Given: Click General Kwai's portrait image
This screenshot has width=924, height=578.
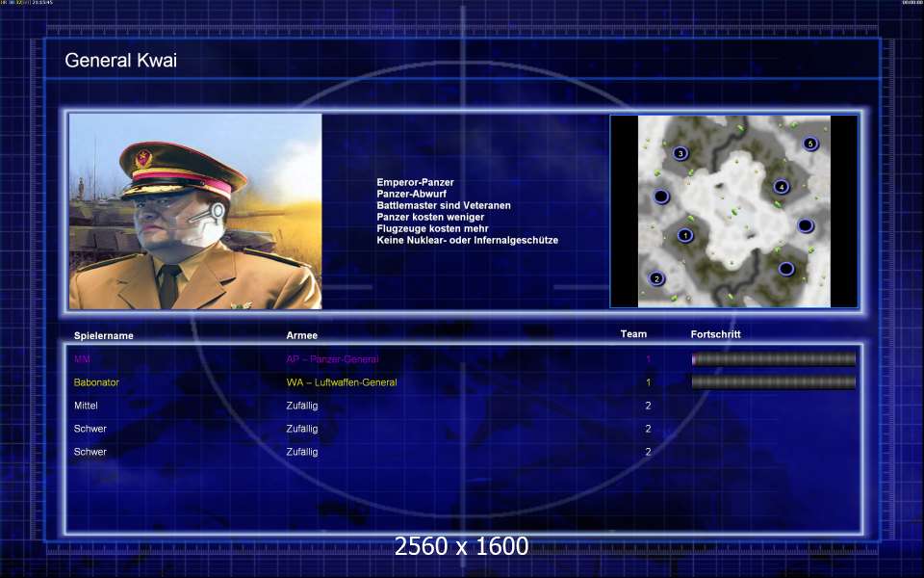Looking at the screenshot, I should [195, 211].
